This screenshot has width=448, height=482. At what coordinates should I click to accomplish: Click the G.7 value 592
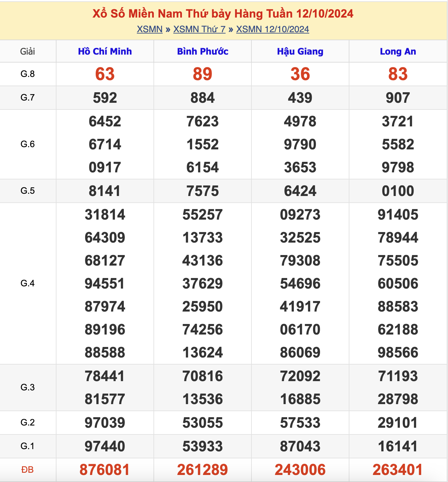coord(105,98)
